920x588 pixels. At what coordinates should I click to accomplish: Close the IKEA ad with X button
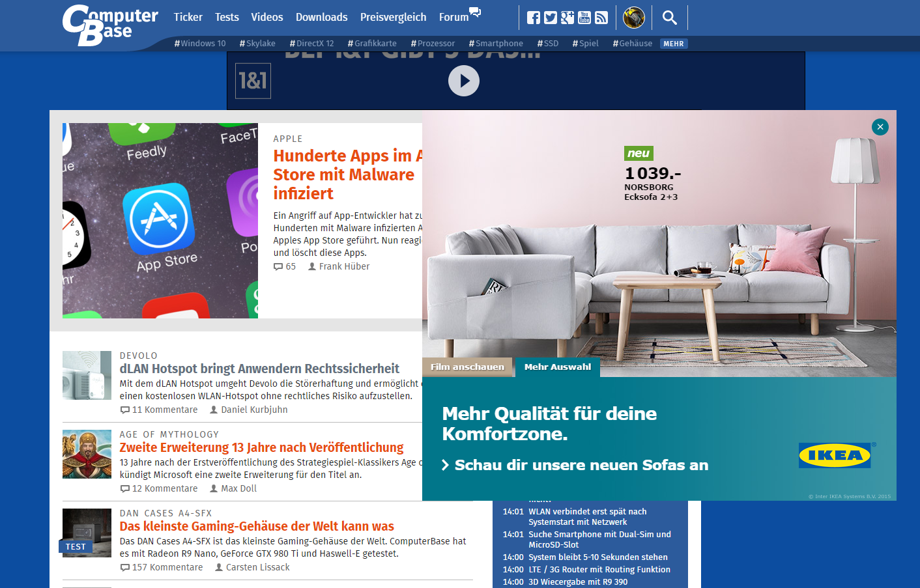pyautogui.click(x=880, y=127)
